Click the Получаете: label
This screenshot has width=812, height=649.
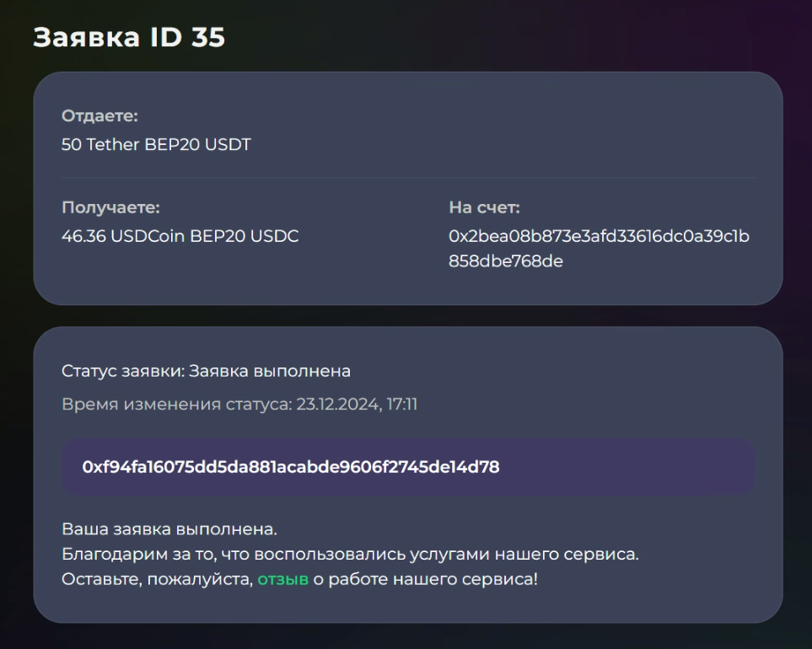(110, 207)
